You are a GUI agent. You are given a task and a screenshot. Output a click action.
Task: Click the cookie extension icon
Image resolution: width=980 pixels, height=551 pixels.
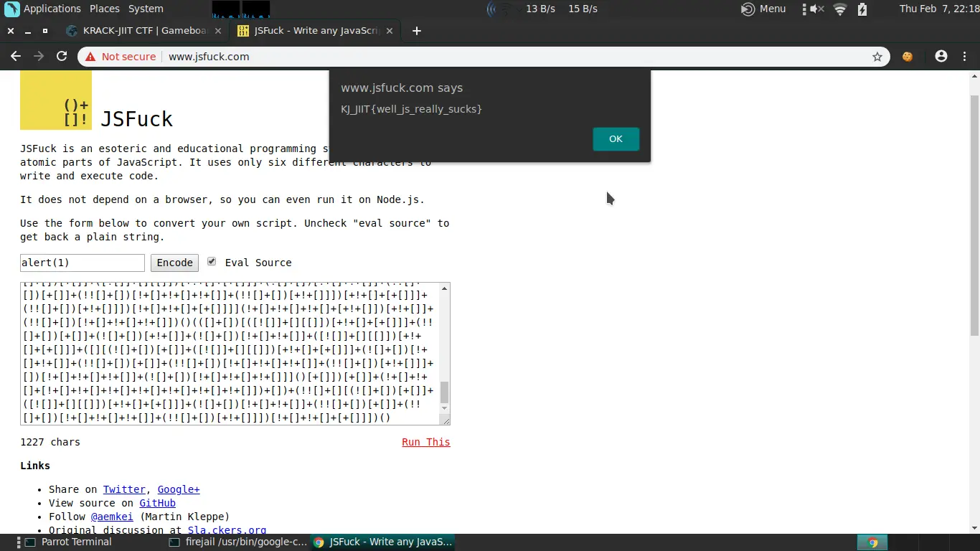(908, 57)
